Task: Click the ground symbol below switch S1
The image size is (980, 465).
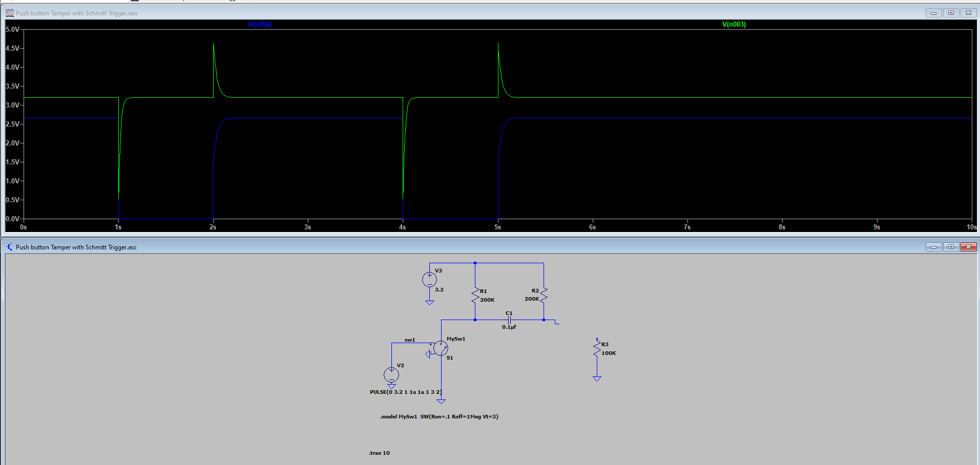Action: tap(441, 401)
